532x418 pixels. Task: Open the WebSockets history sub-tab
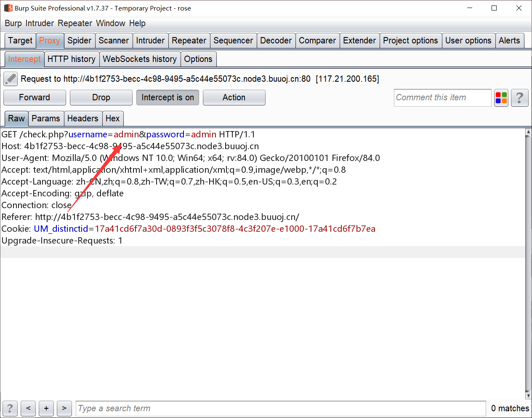click(140, 59)
